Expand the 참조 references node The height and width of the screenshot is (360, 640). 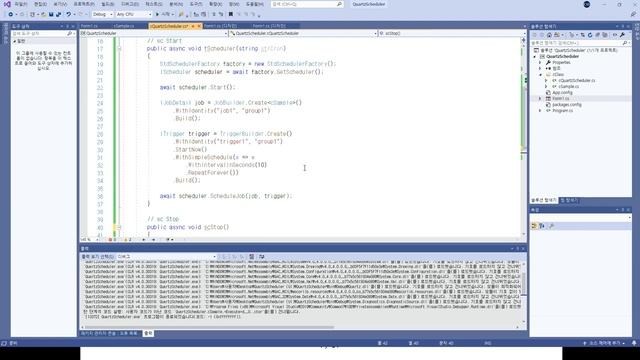tap(540, 69)
